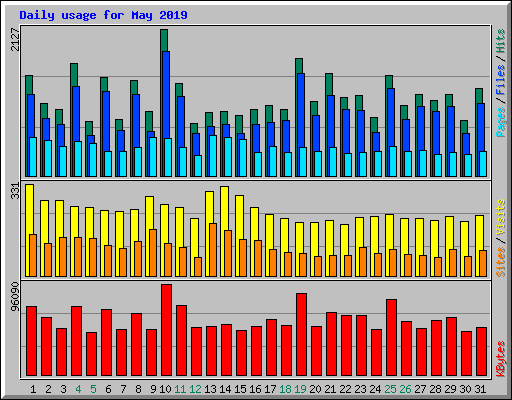This screenshot has width=512, height=400.
Task: Click day 11 on the x-axis
Action: pos(180,389)
